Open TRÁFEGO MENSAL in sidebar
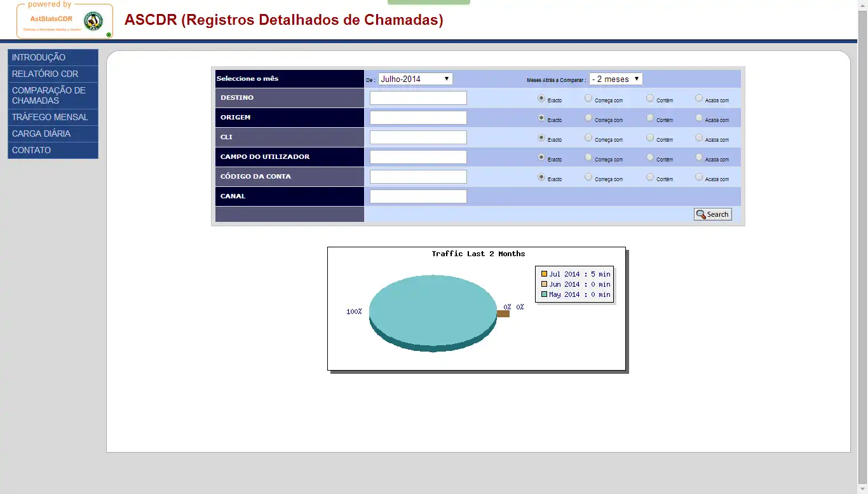 pyautogui.click(x=53, y=117)
